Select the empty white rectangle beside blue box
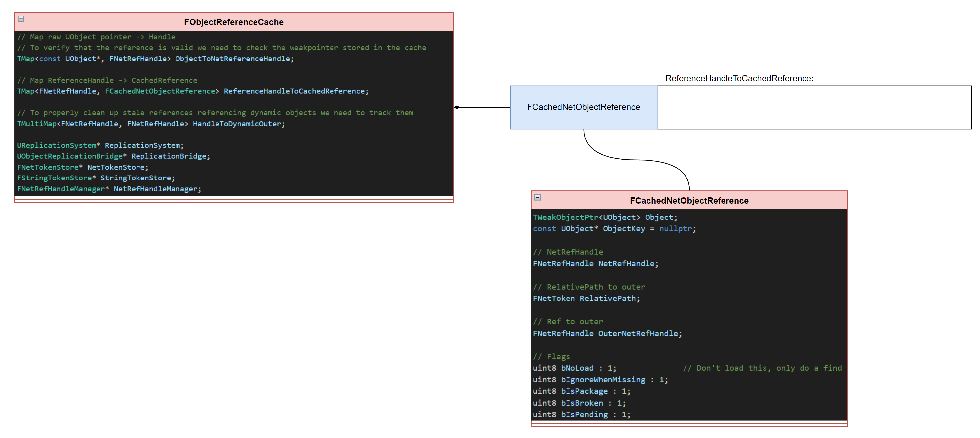Image resolution: width=980 pixels, height=438 pixels. tap(813, 107)
